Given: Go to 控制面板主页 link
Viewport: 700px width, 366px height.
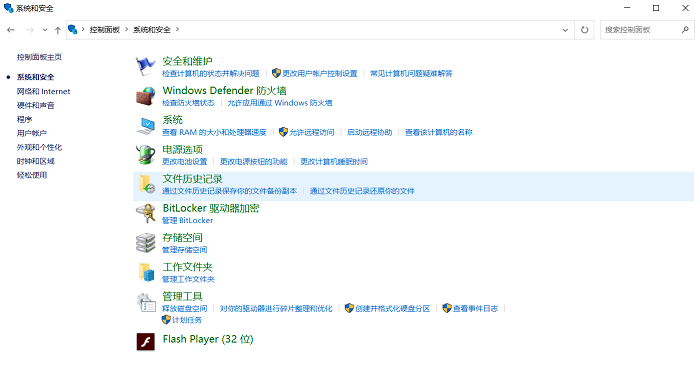Looking at the screenshot, I should (39, 57).
